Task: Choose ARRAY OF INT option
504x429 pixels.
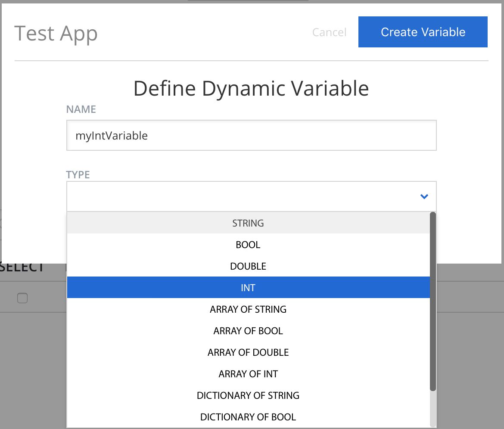Action: [248, 374]
